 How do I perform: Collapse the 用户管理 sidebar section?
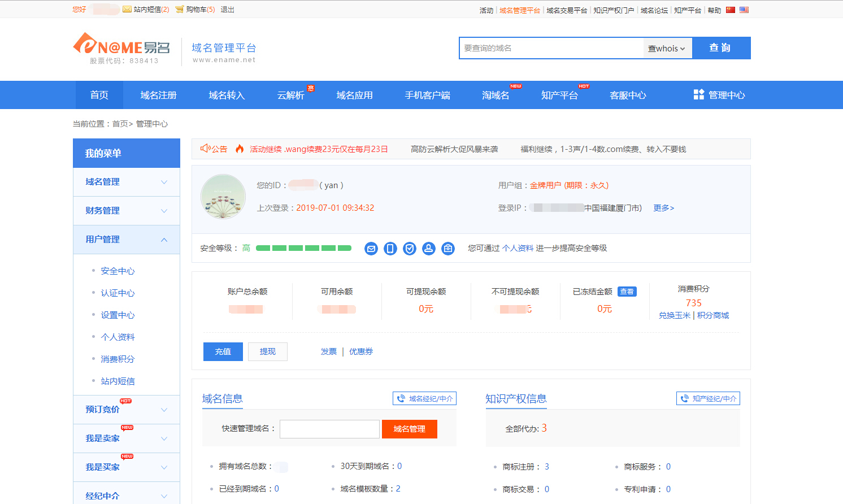tap(127, 240)
